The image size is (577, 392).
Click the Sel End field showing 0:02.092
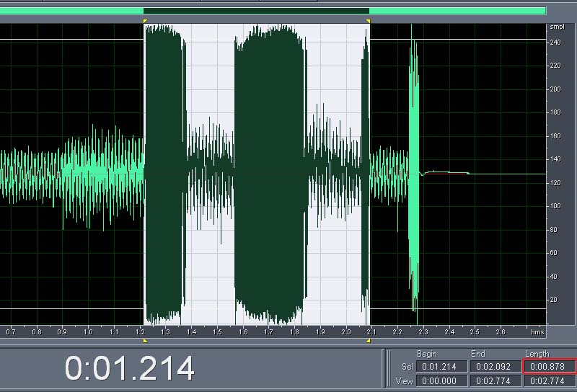pos(495,367)
